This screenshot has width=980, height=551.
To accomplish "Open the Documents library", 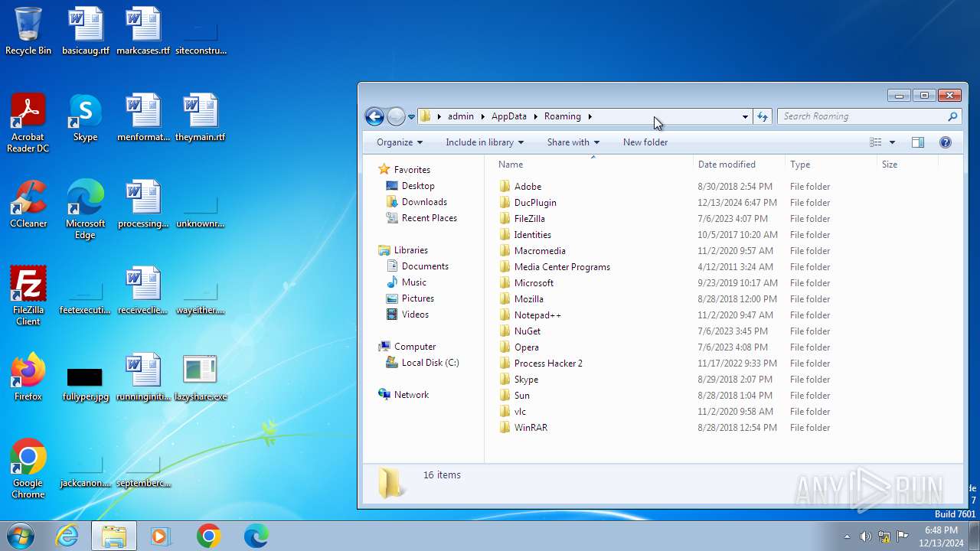I will (x=425, y=266).
